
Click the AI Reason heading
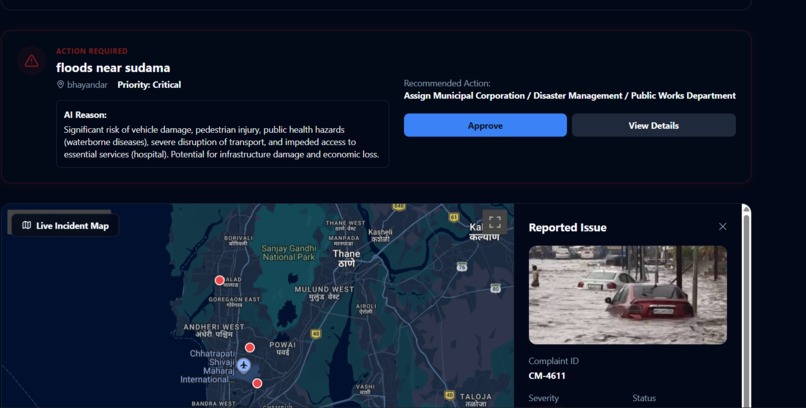point(85,115)
